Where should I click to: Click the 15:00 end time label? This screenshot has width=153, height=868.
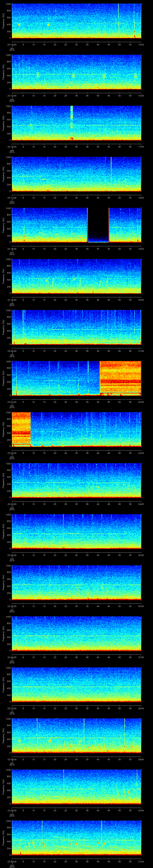pos(141,44)
